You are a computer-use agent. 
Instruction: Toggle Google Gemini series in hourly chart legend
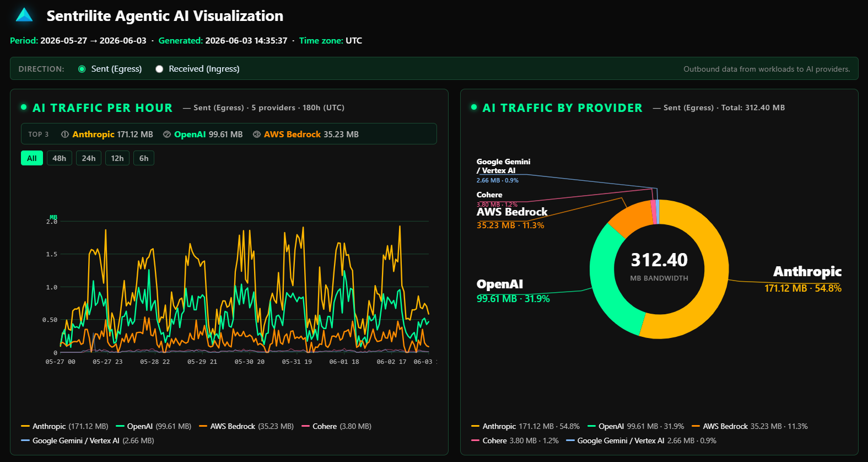coord(88,440)
